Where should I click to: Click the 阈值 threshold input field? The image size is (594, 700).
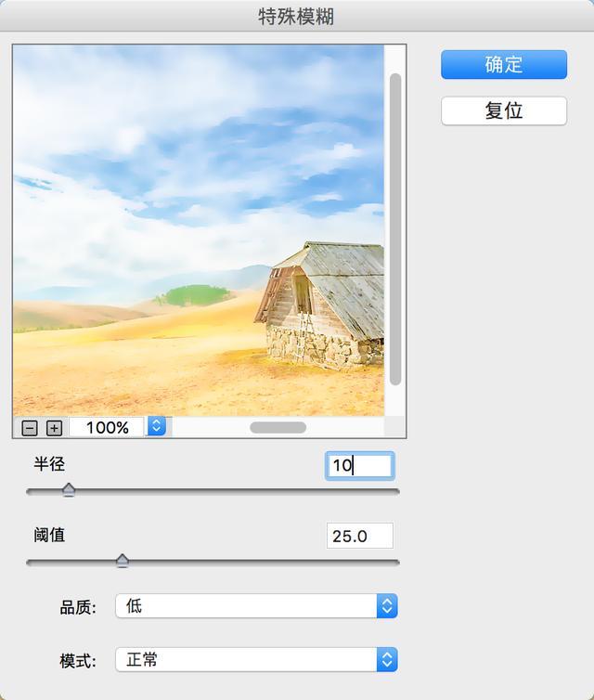point(360,536)
